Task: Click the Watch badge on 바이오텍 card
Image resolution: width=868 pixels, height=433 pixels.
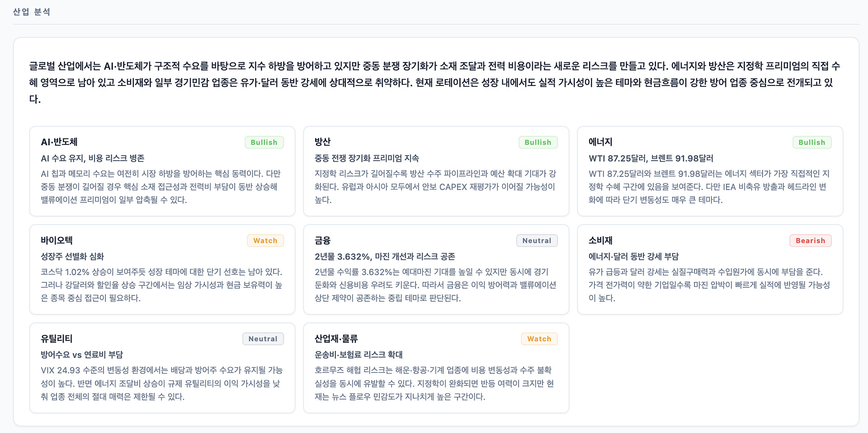Action: click(x=265, y=241)
